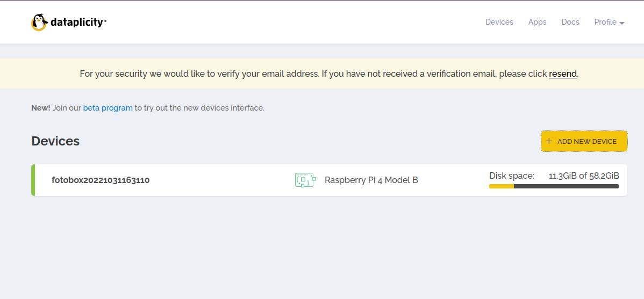Click the dataplicity wordmark text

pyautogui.click(x=78, y=22)
